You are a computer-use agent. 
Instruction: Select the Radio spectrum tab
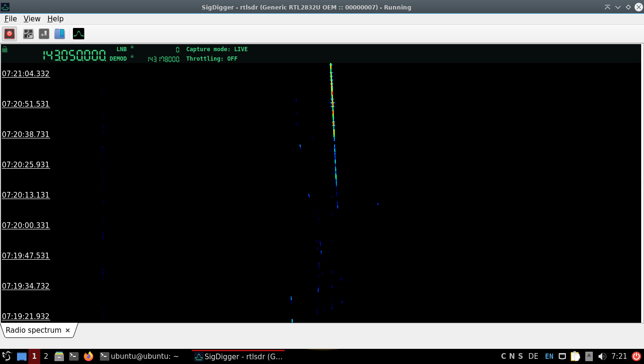coord(34,330)
